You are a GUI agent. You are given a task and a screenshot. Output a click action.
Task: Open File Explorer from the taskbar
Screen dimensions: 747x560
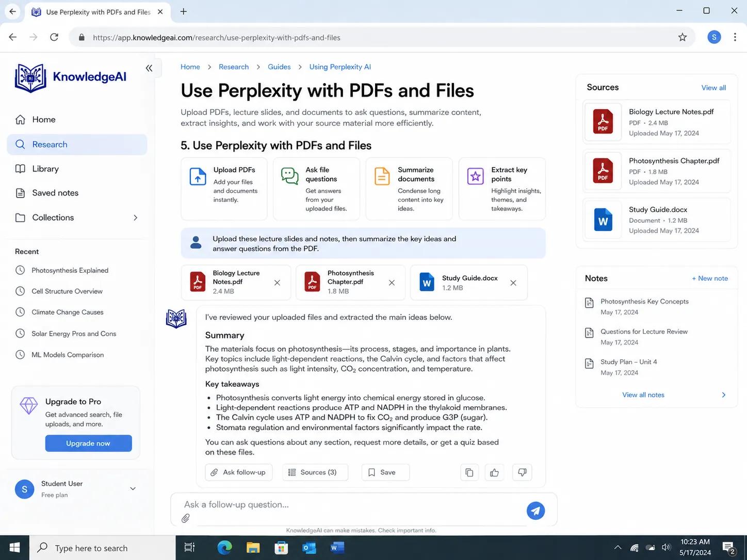click(253, 548)
